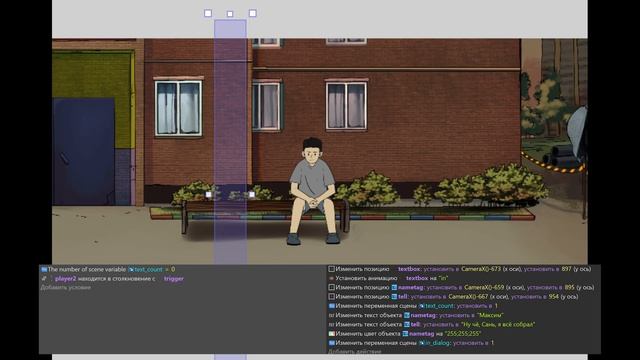Select the trigger object parameter in the collision condition
Image resolution: width=640 pixels, height=360 pixels.
[173, 279]
